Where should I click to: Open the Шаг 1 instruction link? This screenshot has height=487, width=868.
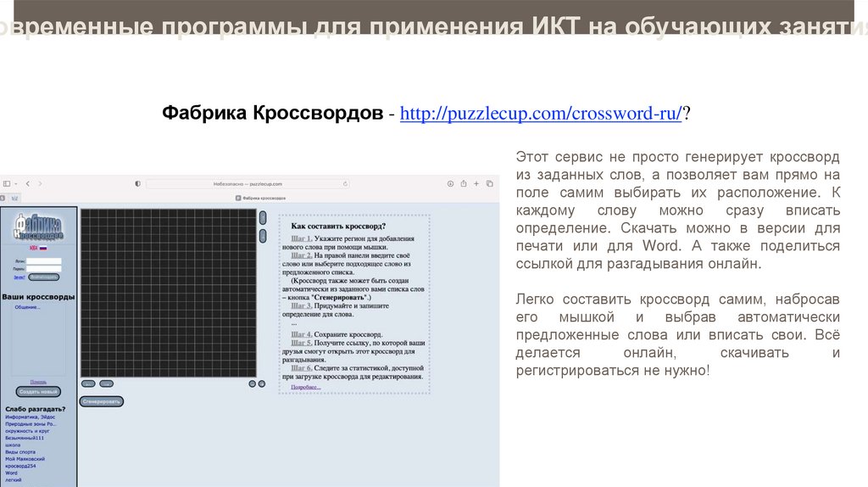pyautogui.click(x=302, y=238)
